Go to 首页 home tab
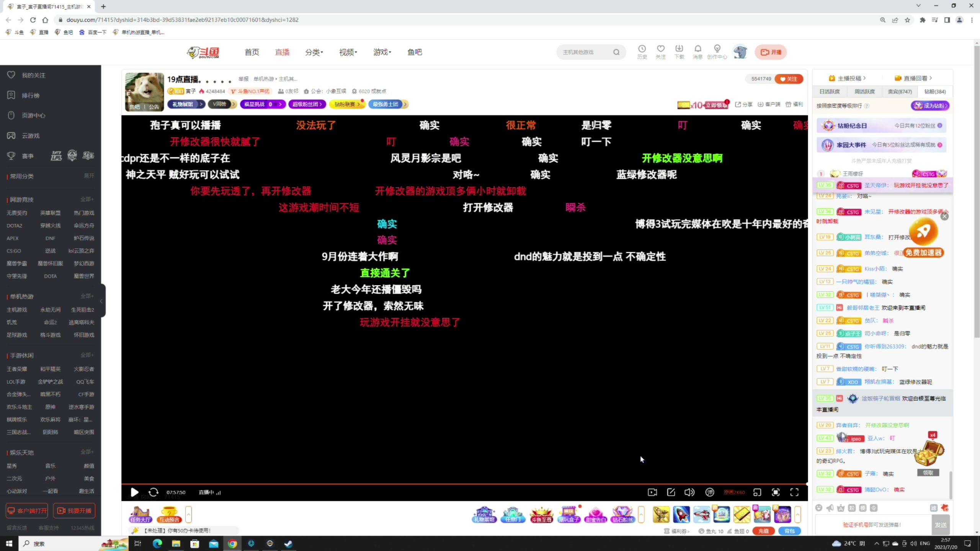This screenshot has height=551, width=980. coord(252,52)
